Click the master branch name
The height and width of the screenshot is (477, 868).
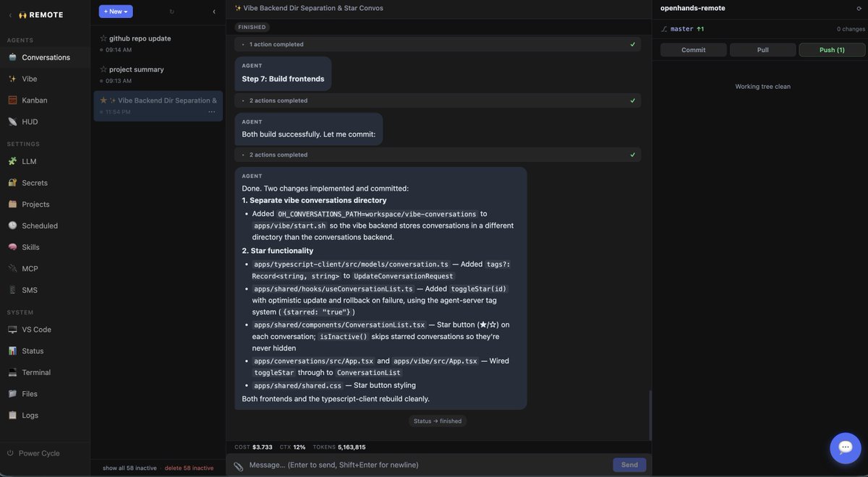point(681,29)
